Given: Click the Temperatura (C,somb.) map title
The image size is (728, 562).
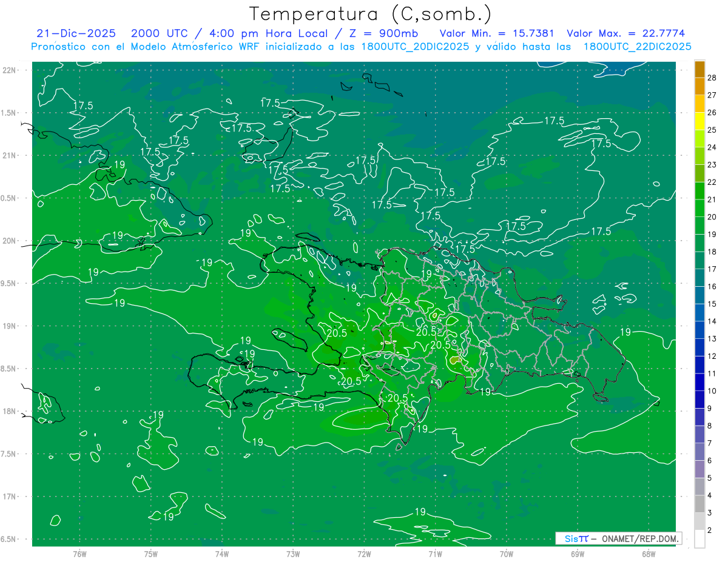Looking at the screenshot, I should (x=371, y=14).
